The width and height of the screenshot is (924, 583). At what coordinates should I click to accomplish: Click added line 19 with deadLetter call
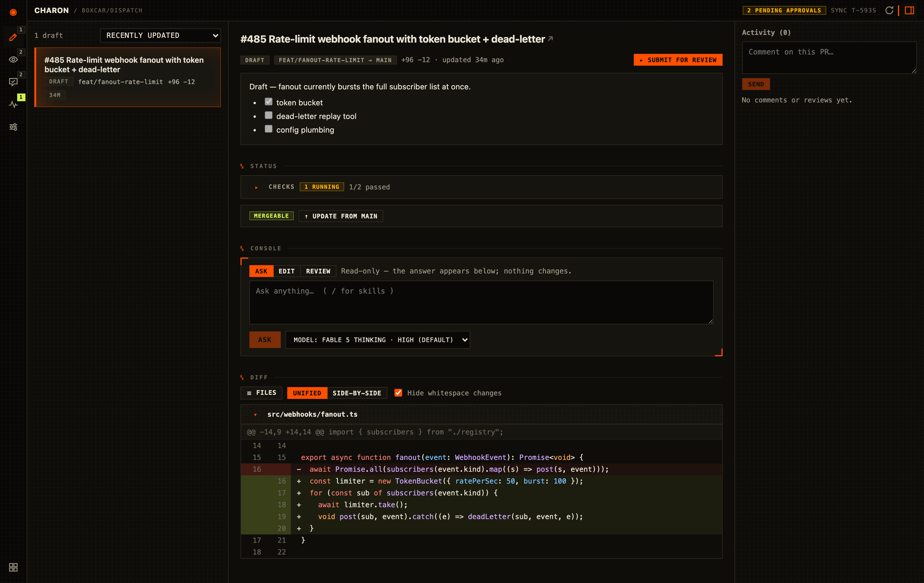(481, 517)
